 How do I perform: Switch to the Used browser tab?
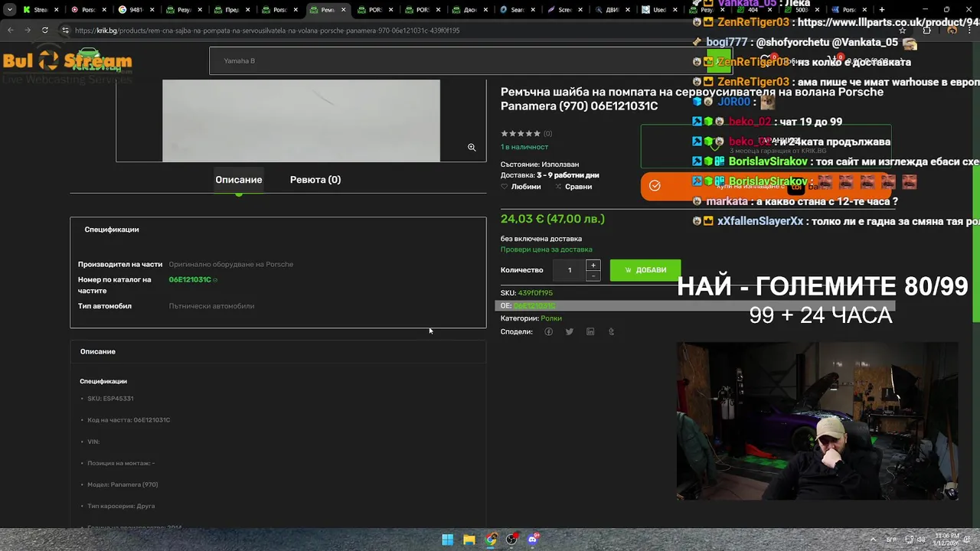click(657, 10)
